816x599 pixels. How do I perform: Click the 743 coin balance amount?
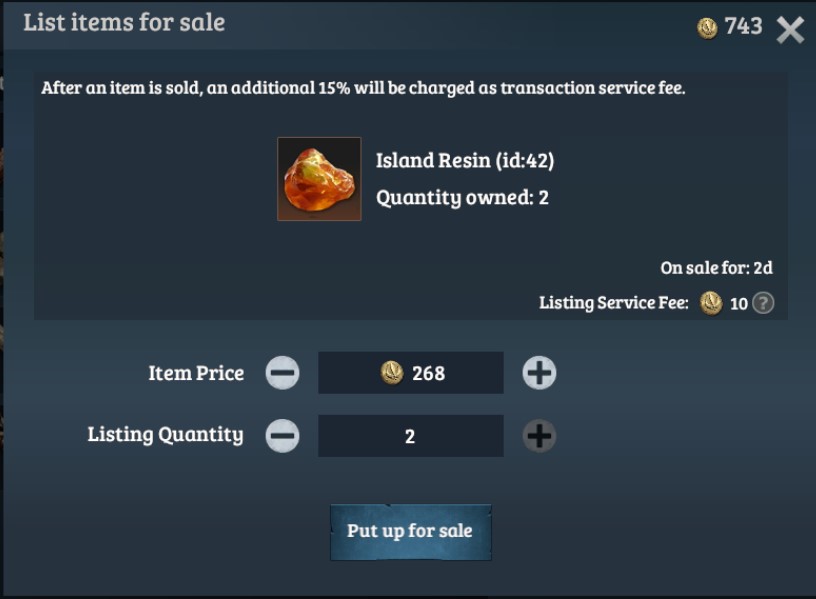click(744, 27)
